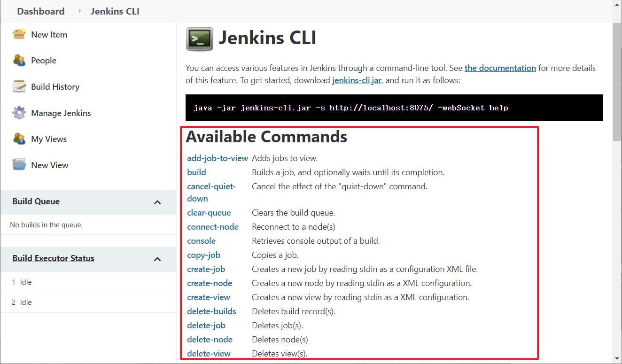Click the build command description text
This screenshot has height=364, width=622.
(x=348, y=172)
